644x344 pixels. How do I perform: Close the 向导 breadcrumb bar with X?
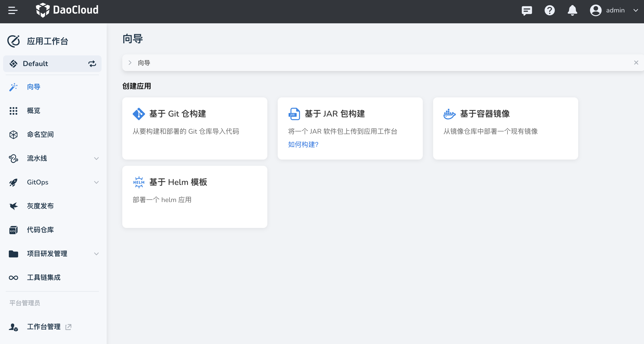coord(636,62)
